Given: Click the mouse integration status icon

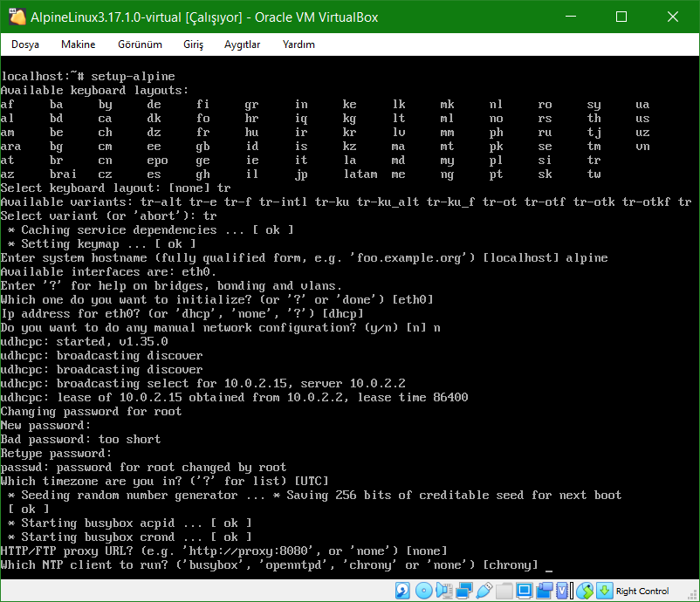Looking at the screenshot, I should coord(583,591).
